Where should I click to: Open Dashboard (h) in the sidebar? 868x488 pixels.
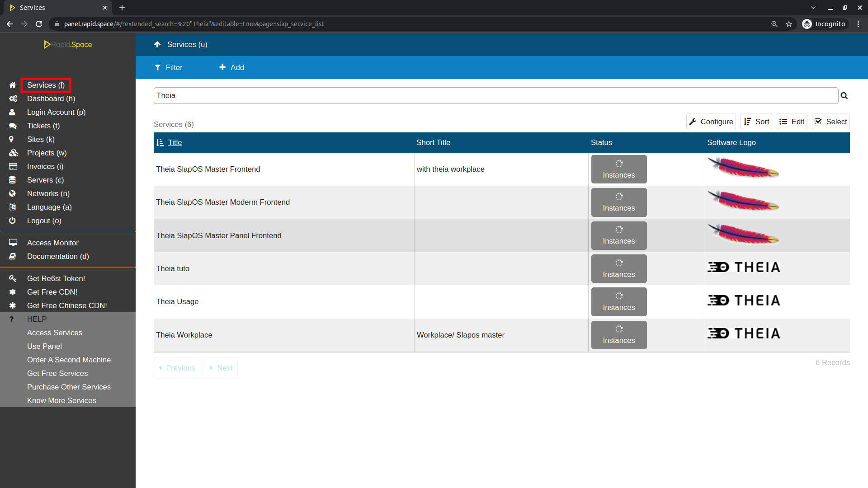[x=51, y=99]
